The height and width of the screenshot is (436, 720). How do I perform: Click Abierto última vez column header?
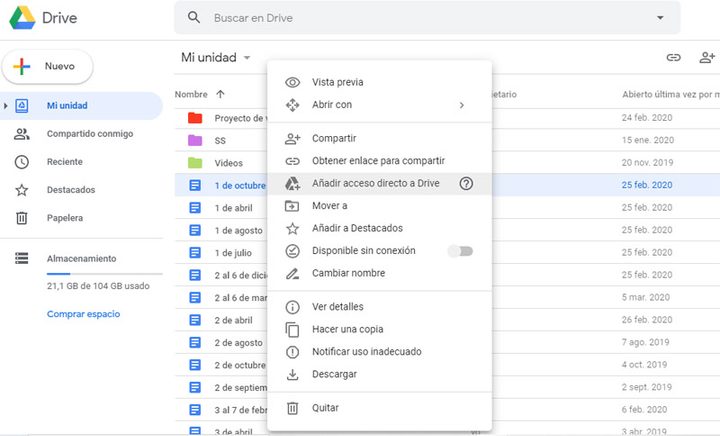point(671,95)
